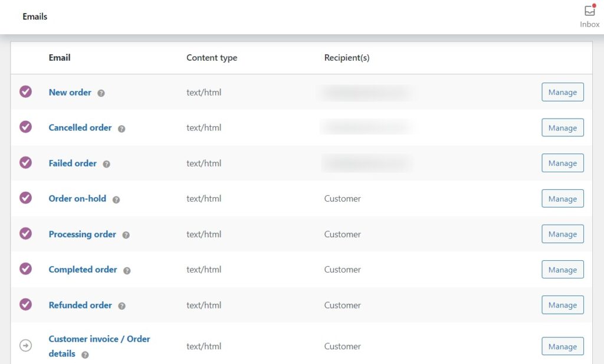Screen dimensions: 604x364
Task: Toggle the enabled status of Cancelled order
Action: pos(25,127)
